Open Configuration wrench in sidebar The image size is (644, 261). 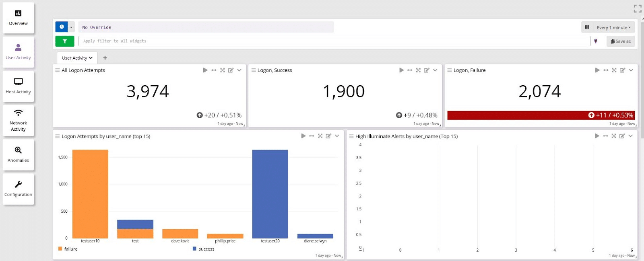[x=18, y=189]
